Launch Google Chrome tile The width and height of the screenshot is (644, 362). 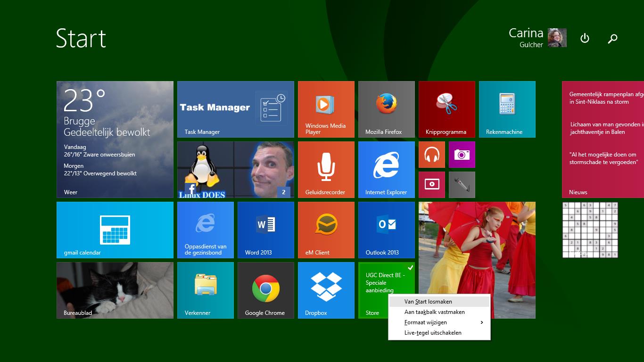pyautogui.click(x=266, y=290)
